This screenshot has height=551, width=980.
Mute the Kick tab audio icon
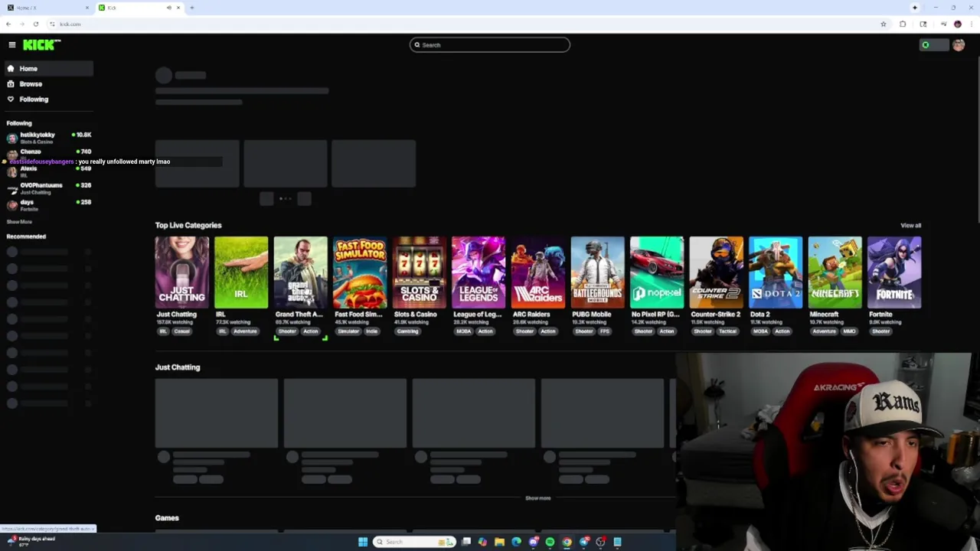[169, 8]
